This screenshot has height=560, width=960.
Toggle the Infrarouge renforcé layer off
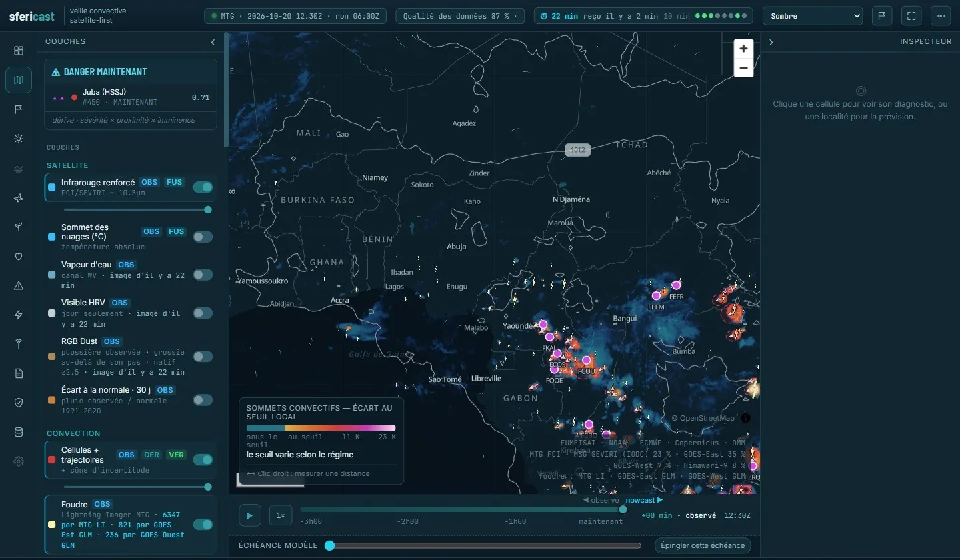203,187
